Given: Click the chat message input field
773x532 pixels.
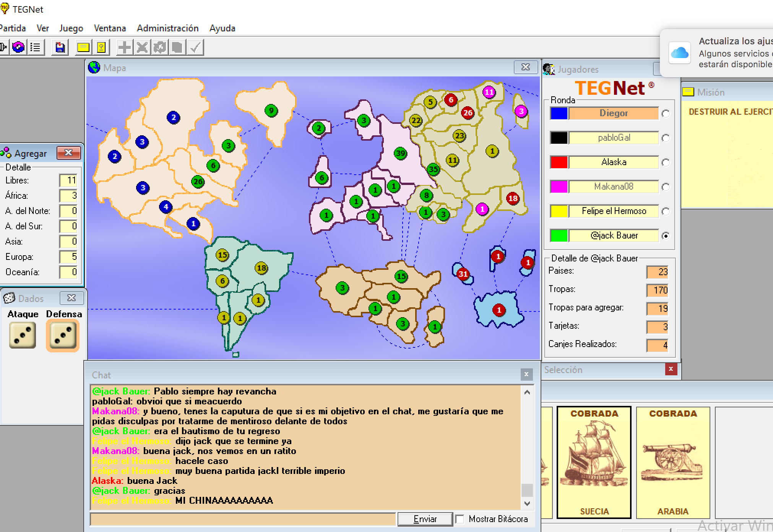Looking at the screenshot, I should (243, 519).
